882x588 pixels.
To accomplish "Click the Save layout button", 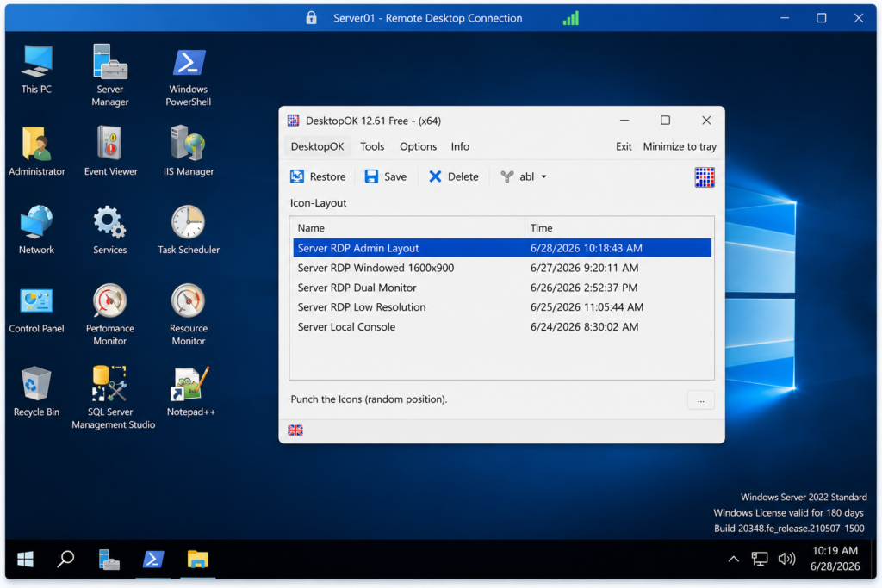I will pos(386,176).
